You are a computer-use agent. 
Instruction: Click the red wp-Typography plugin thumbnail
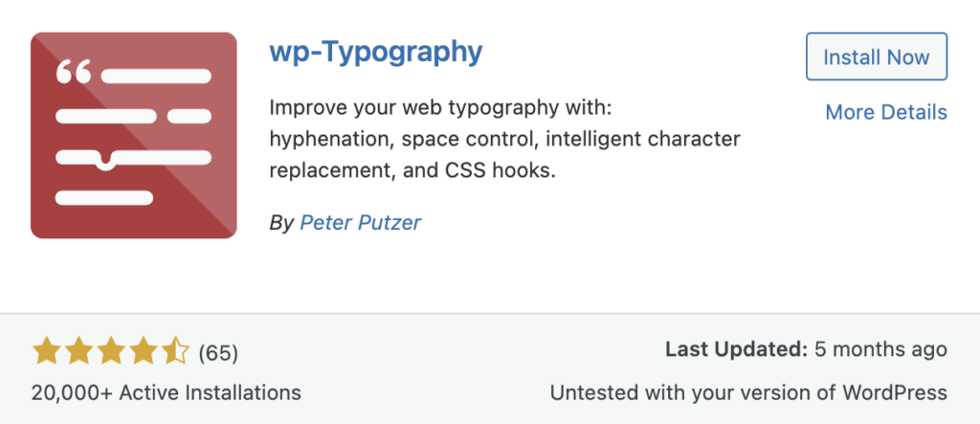[x=133, y=135]
